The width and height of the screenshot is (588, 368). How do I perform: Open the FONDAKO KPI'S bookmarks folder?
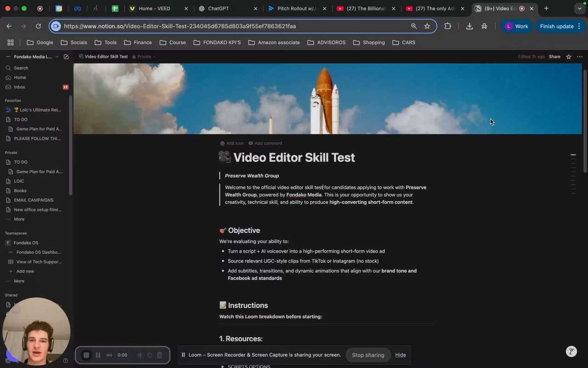[217, 42]
